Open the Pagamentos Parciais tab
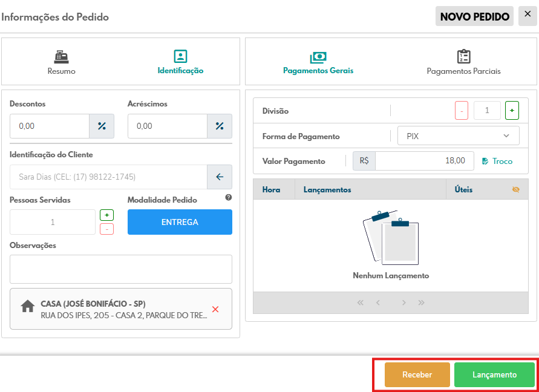Screen dimensions: 539x392 (x=463, y=63)
